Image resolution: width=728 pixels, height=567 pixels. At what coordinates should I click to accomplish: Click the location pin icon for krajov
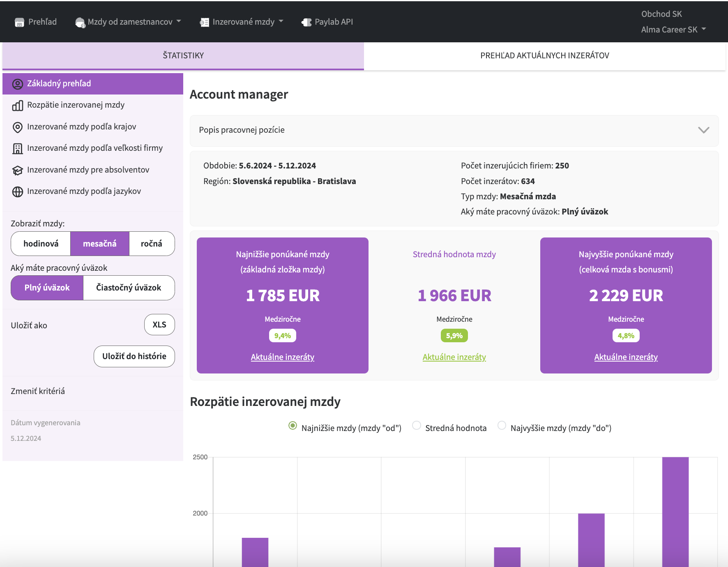coord(18,127)
